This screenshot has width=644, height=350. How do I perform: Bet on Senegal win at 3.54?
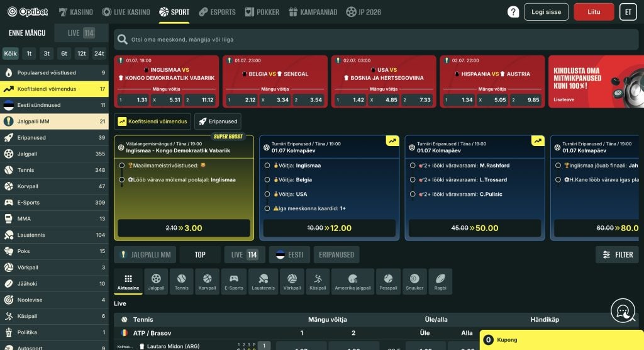coord(308,99)
